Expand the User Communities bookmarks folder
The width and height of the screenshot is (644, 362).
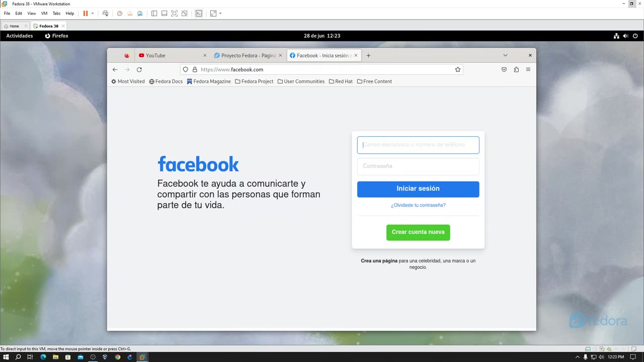click(x=301, y=81)
